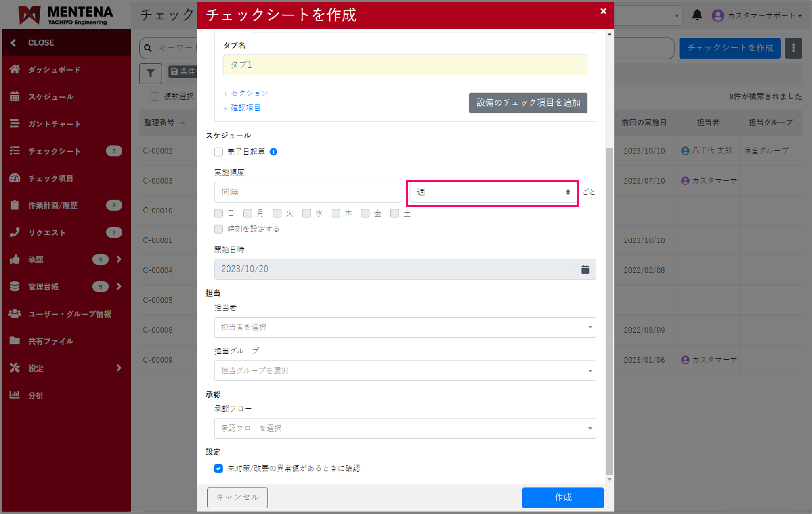
Task: Open the カスタマーサポート account menu
Action: pyautogui.click(x=759, y=15)
